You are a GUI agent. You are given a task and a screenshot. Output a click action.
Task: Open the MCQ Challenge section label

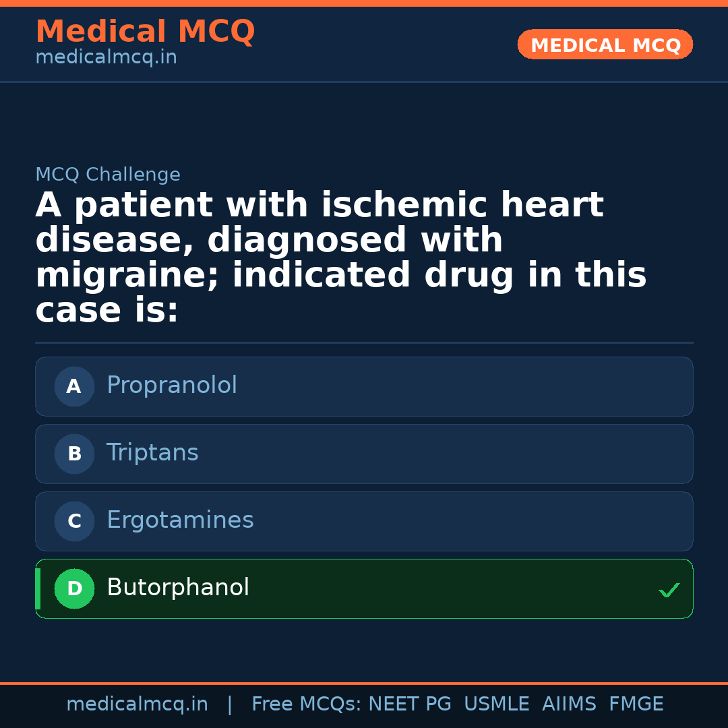click(x=108, y=174)
